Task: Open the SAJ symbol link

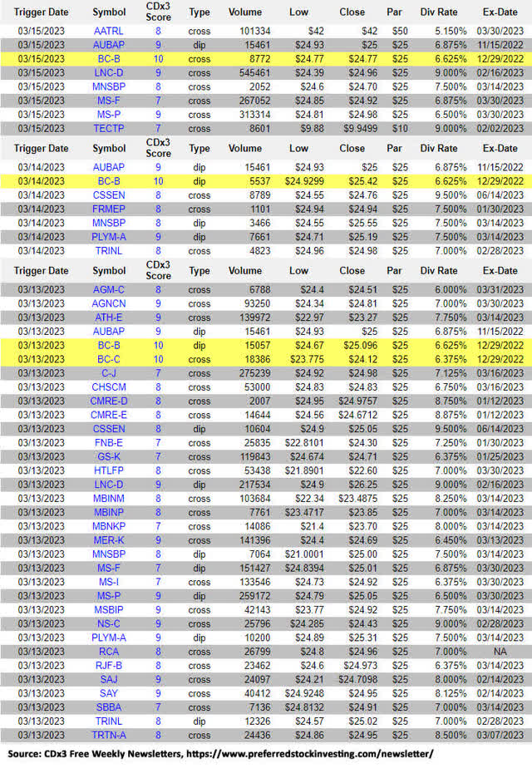Action: (108, 680)
